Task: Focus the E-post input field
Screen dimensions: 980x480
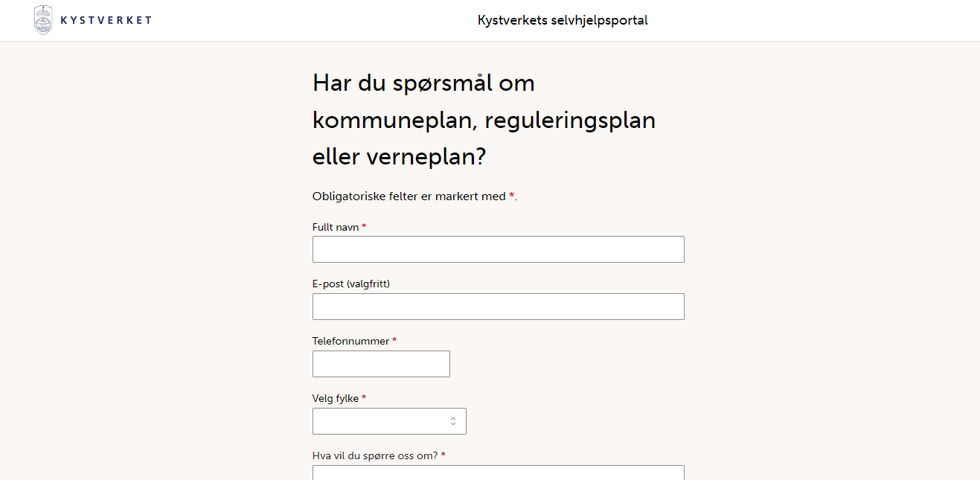Action: click(498, 307)
